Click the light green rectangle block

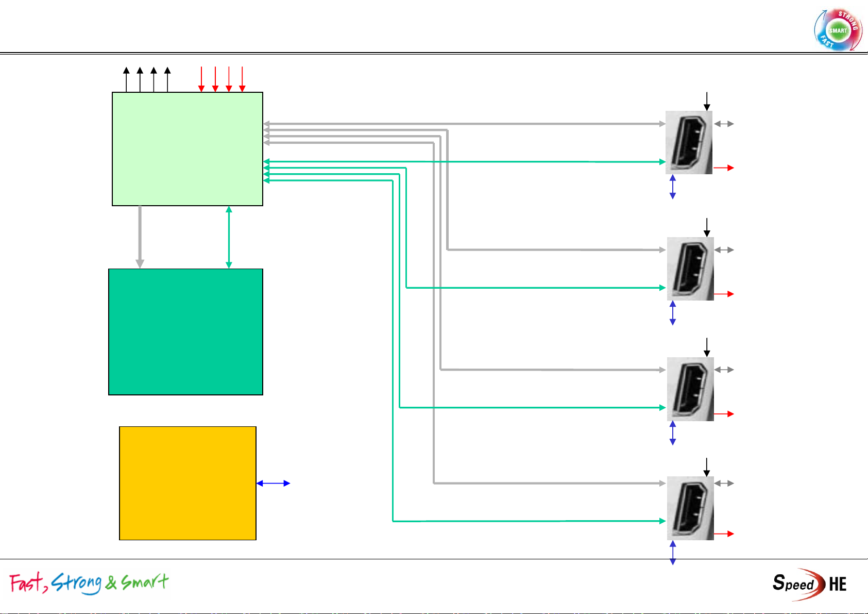pyautogui.click(x=188, y=149)
